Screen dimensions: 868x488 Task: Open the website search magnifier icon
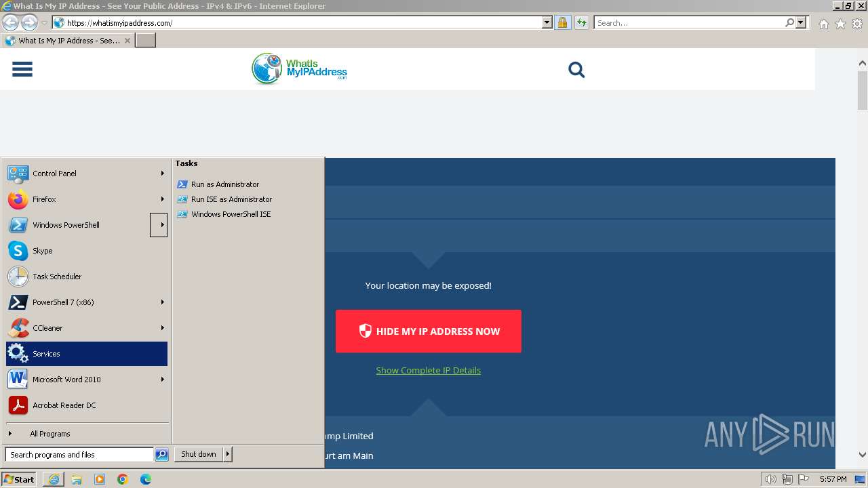click(x=576, y=69)
